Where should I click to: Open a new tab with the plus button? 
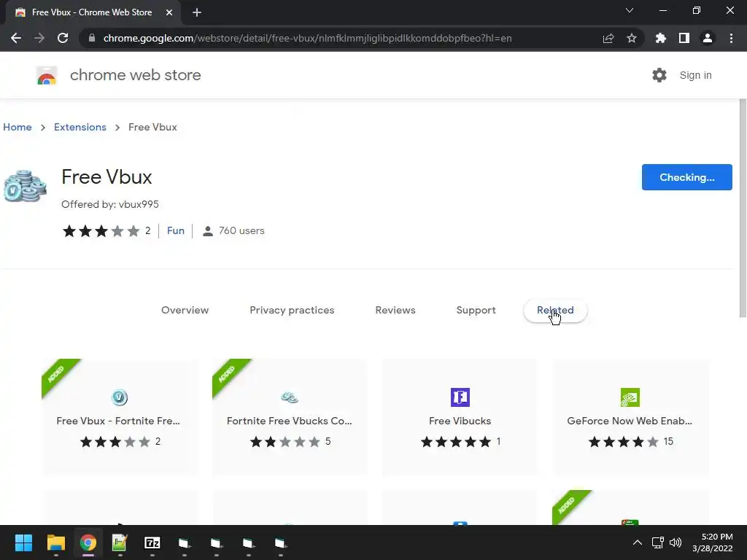click(x=197, y=12)
